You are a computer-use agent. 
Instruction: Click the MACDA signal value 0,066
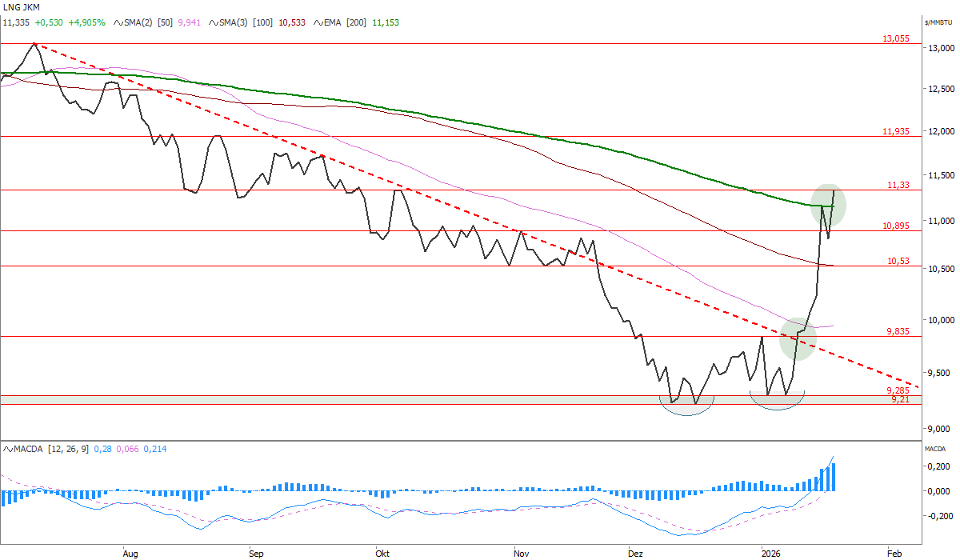(x=128, y=450)
